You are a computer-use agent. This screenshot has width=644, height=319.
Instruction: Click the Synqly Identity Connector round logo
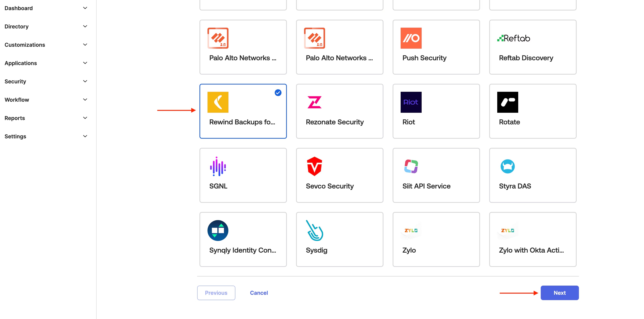coord(218,230)
